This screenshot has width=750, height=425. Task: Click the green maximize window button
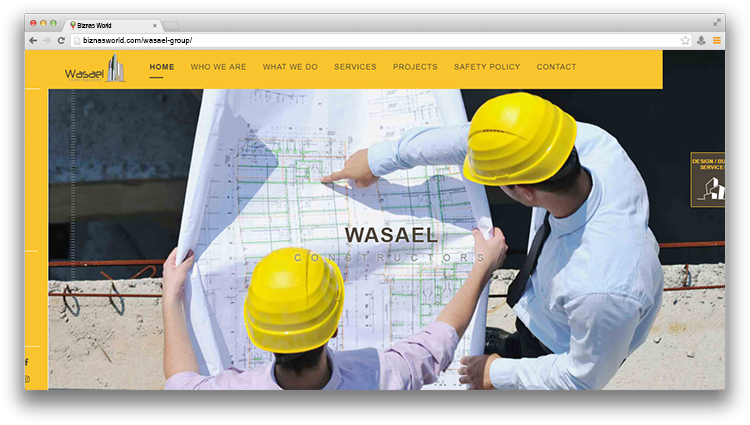(54, 23)
